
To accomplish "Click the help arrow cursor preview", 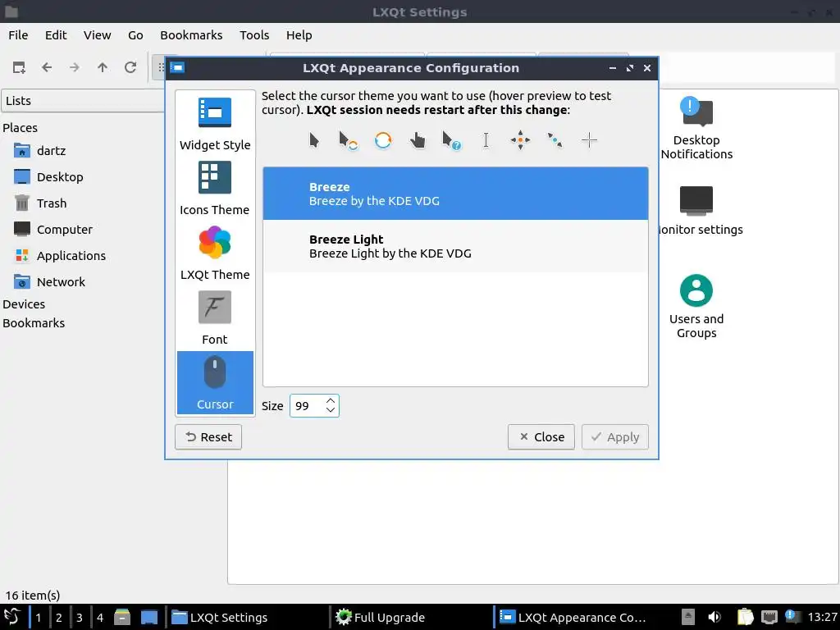I will pyautogui.click(x=452, y=140).
